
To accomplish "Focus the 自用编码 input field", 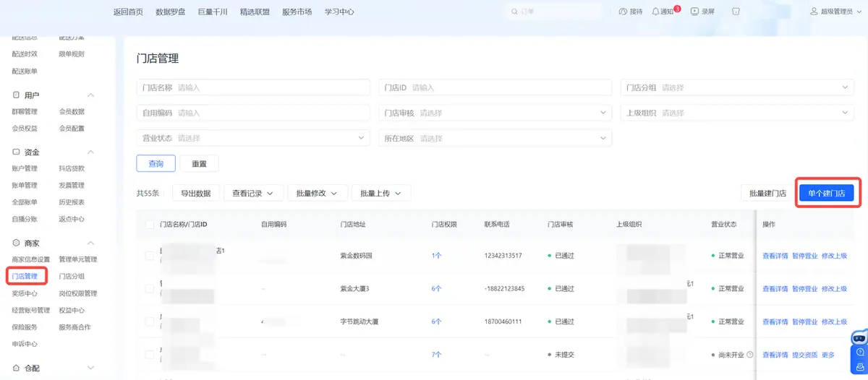I will (253, 113).
